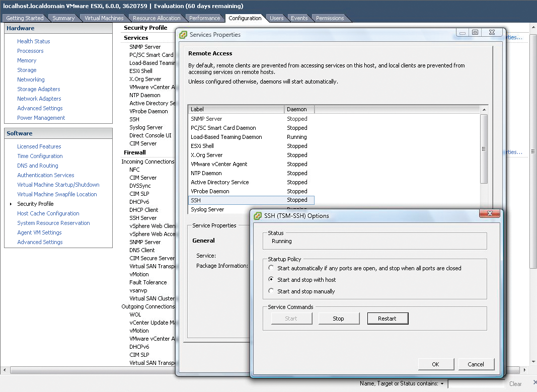The image size is (537, 392).
Task: Select Active Directory Service row
Action: [251, 182]
